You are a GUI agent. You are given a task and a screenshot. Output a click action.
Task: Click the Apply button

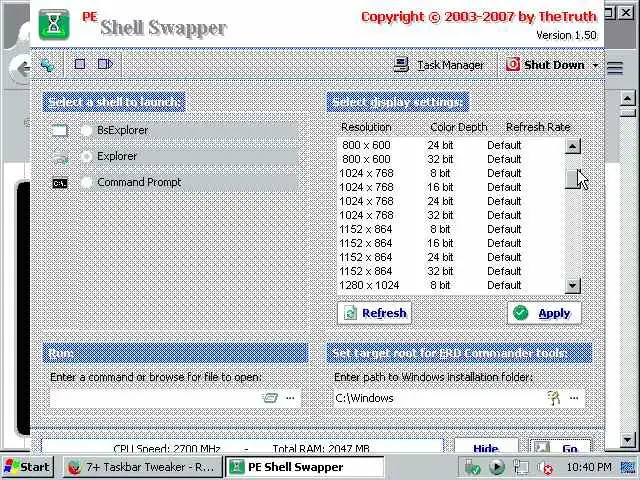pyautogui.click(x=544, y=313)
